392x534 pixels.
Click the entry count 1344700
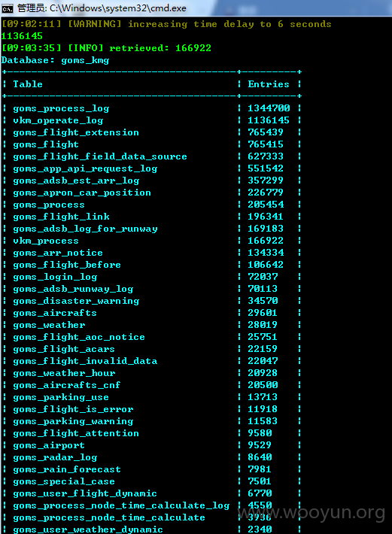(269, 108)
